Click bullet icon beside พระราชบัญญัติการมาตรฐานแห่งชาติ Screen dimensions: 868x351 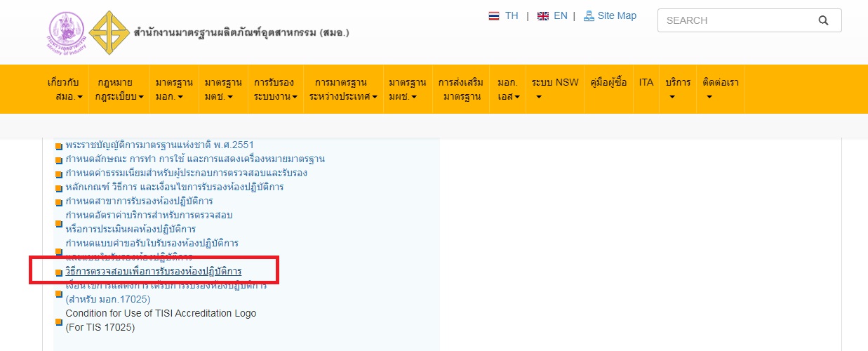59,147
